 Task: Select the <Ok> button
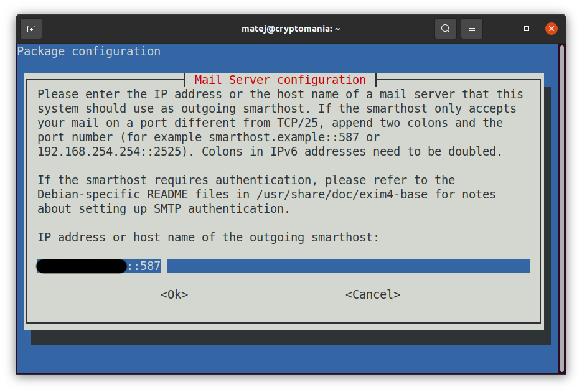point(174,294)
